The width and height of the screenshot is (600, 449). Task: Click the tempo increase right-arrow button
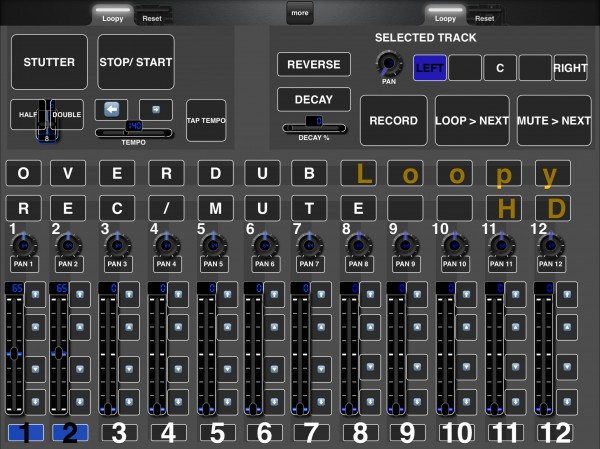click(x=156, y=109)
